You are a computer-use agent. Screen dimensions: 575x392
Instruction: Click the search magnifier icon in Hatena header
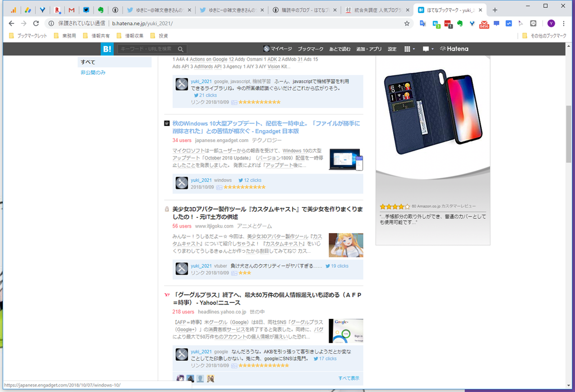coord(180,49)
